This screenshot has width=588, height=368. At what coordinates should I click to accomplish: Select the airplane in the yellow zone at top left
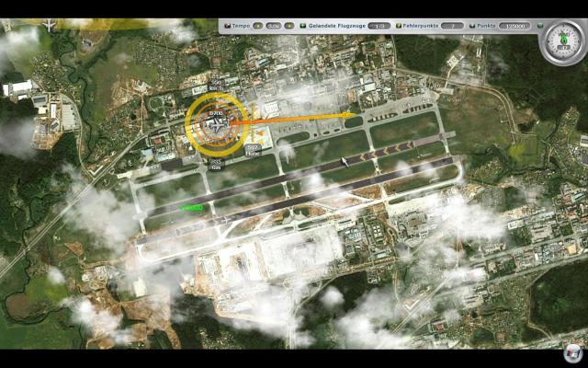coord(49,26)
